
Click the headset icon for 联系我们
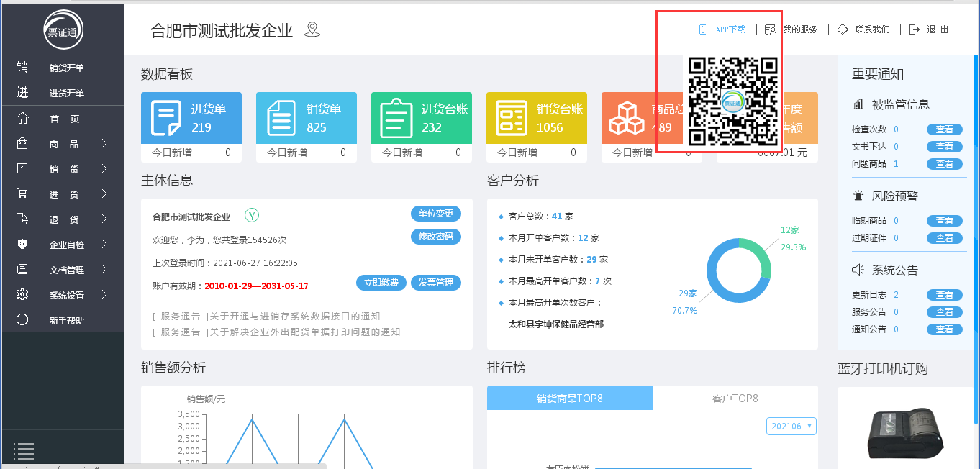pyautogui.click(x=843, y=29)
